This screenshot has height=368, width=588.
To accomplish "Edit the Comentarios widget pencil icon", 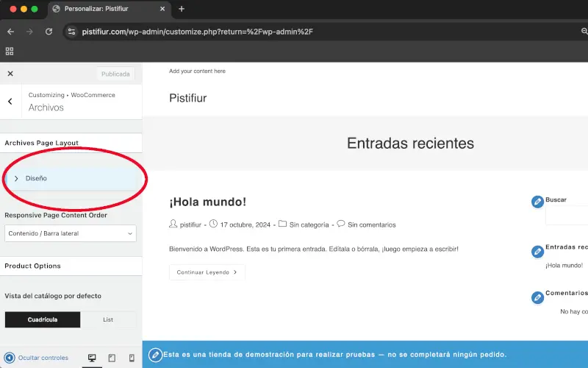I will coord(537,297).
